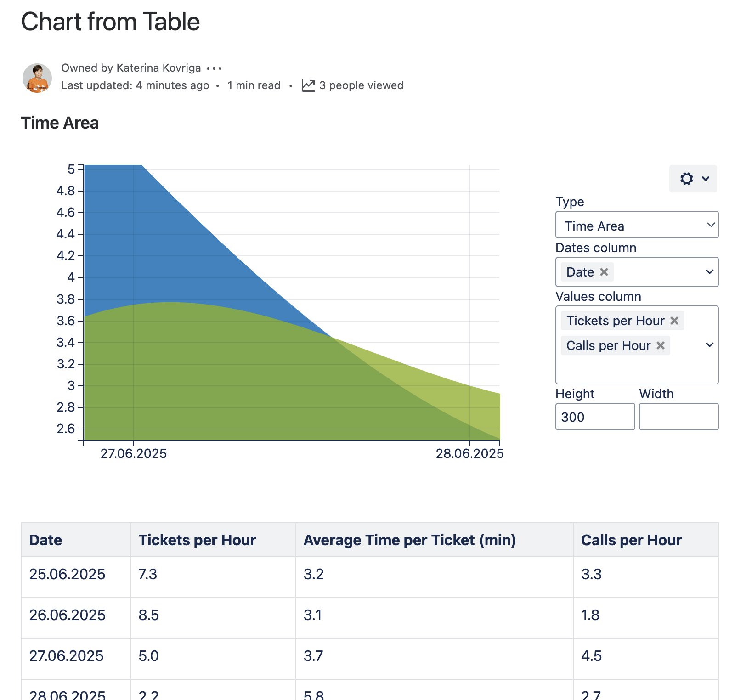The height and width of the screenshot is (700, 735).
Task: Click the Date column header
Action: [45, 540]
